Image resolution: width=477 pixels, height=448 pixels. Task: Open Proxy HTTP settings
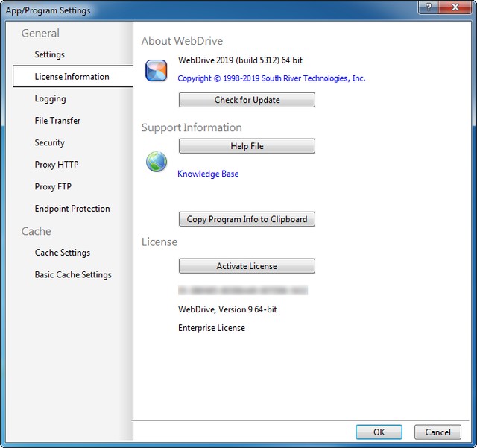point(56,165)
